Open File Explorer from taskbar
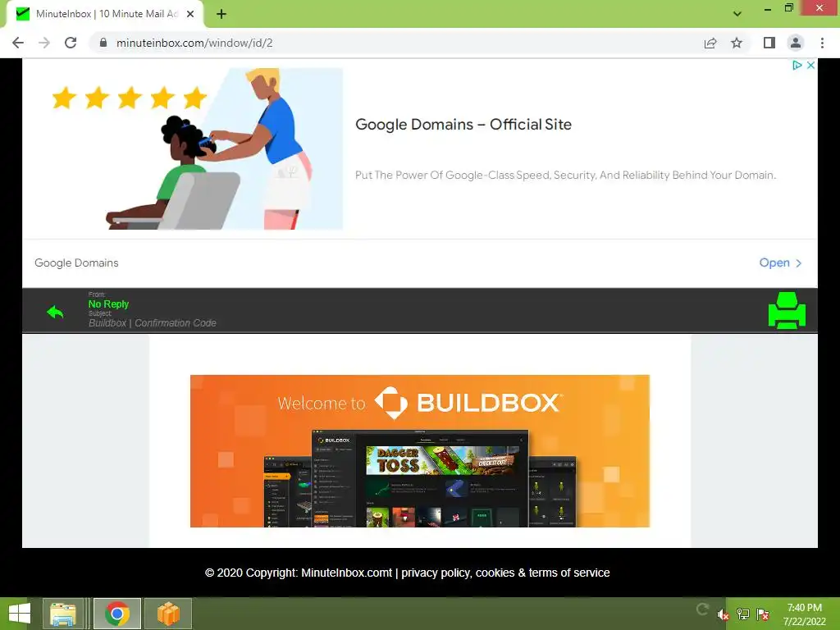The width and height of the screenshot is (840, 630). click(x=63, y=614)
